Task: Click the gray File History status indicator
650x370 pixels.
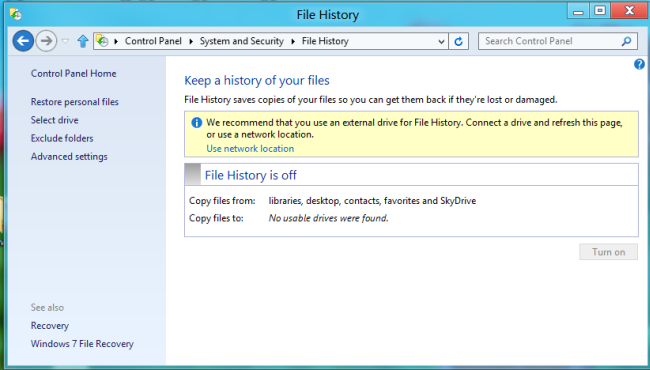Action: point(192,174)
